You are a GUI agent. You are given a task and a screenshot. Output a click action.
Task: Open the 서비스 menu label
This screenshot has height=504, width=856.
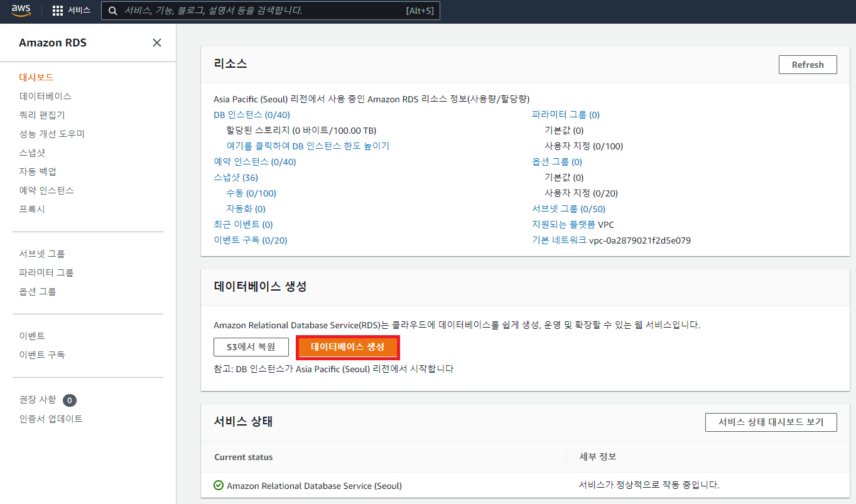click(x=79, y=11)
